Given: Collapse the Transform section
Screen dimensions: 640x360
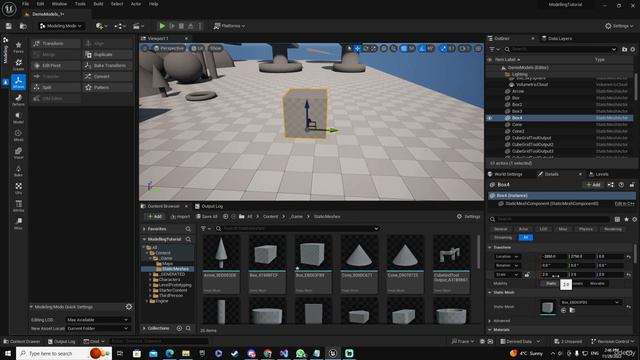Looking at the screenshot, I should point(490,247).
